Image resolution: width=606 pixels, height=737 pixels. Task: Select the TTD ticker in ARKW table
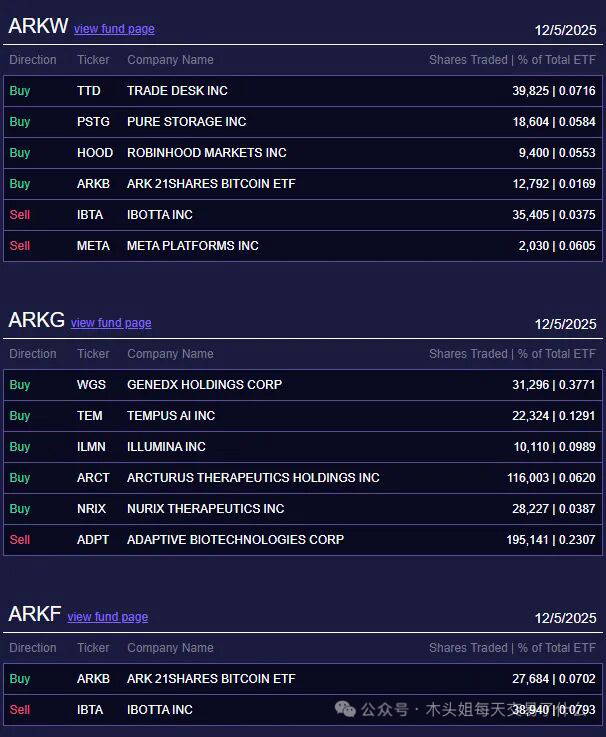pyautogui.click(x=89, y=91)
